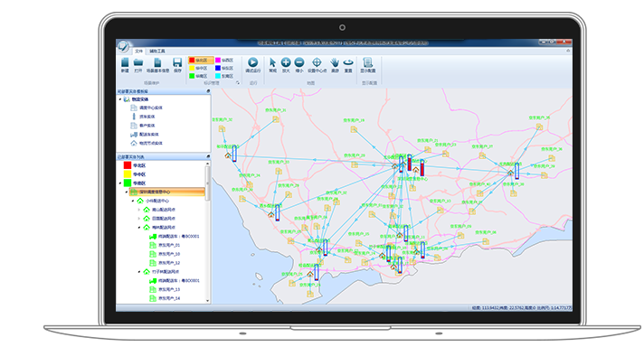Collapse the green region tree node
Image resolution: width=644 pixels, height=347 pixels.
point(120,183)
